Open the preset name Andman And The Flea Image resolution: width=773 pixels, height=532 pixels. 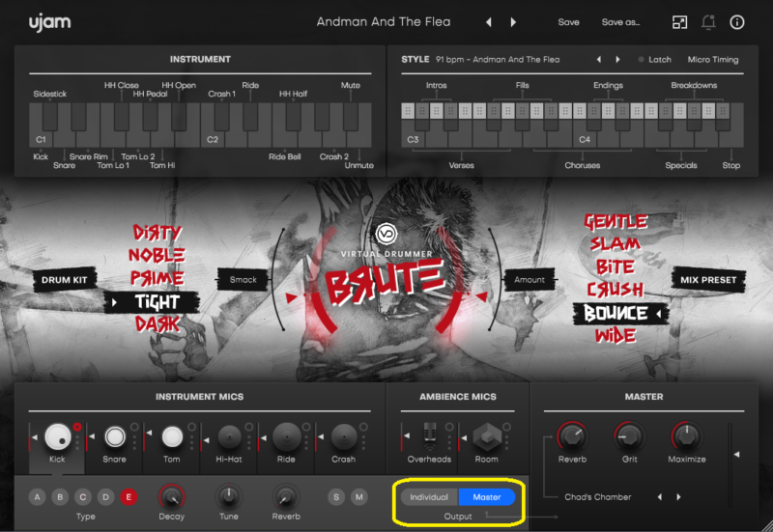coord(384,22)
